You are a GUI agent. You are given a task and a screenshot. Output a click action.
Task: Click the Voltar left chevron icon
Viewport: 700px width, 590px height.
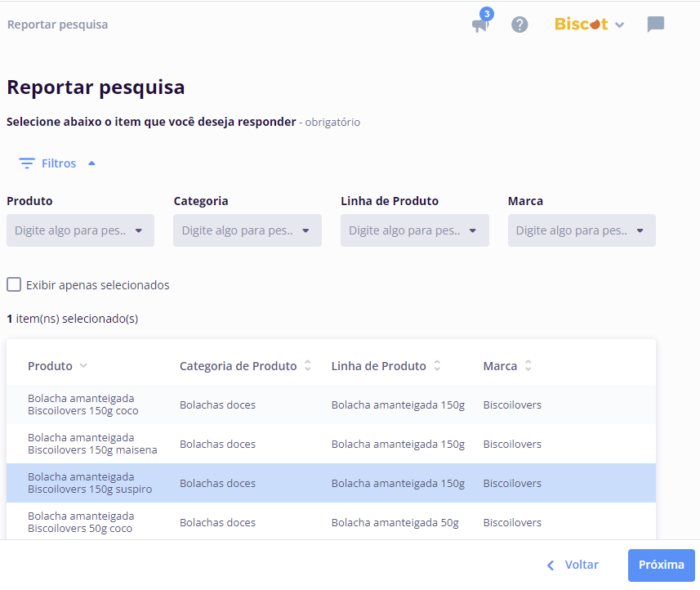point(551,565)
